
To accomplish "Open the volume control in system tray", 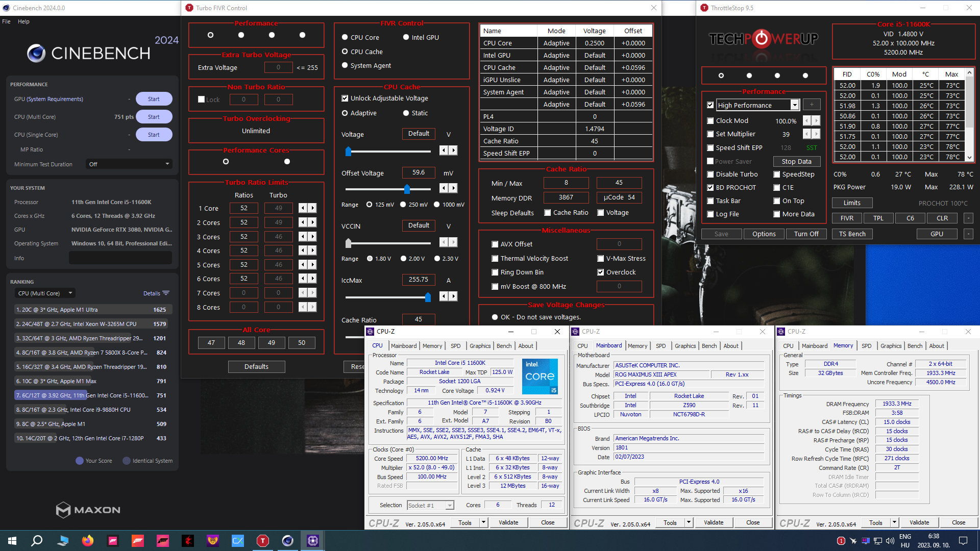I will (x=890, y=541).
